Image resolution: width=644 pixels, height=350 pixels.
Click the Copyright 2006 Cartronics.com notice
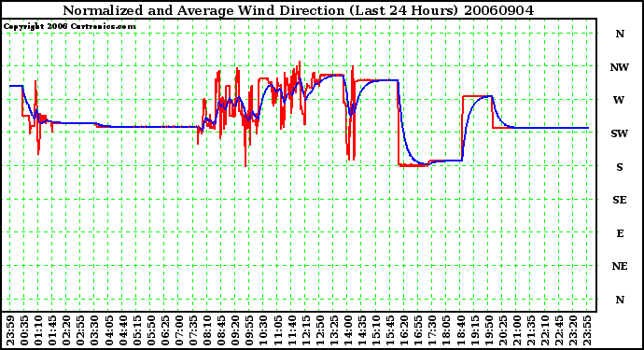(x=70, y=27)
